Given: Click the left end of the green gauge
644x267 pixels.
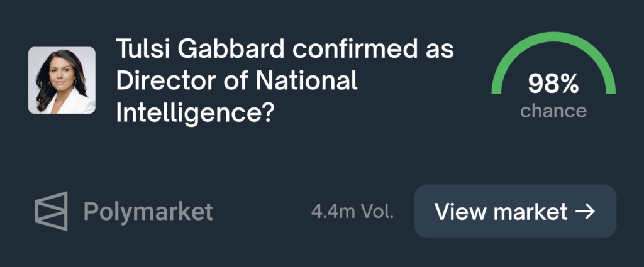Looking at the screenshot, I should point(497,89).
